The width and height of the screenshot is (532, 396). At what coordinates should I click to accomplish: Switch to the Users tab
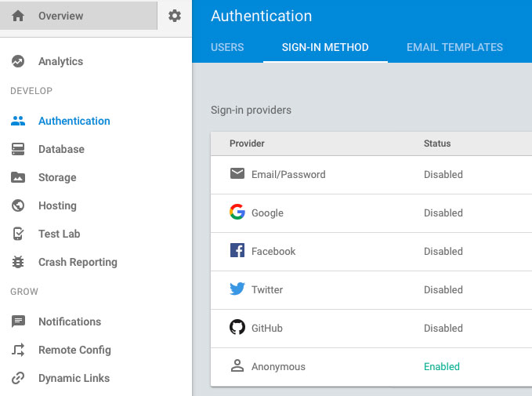(227, 47)
